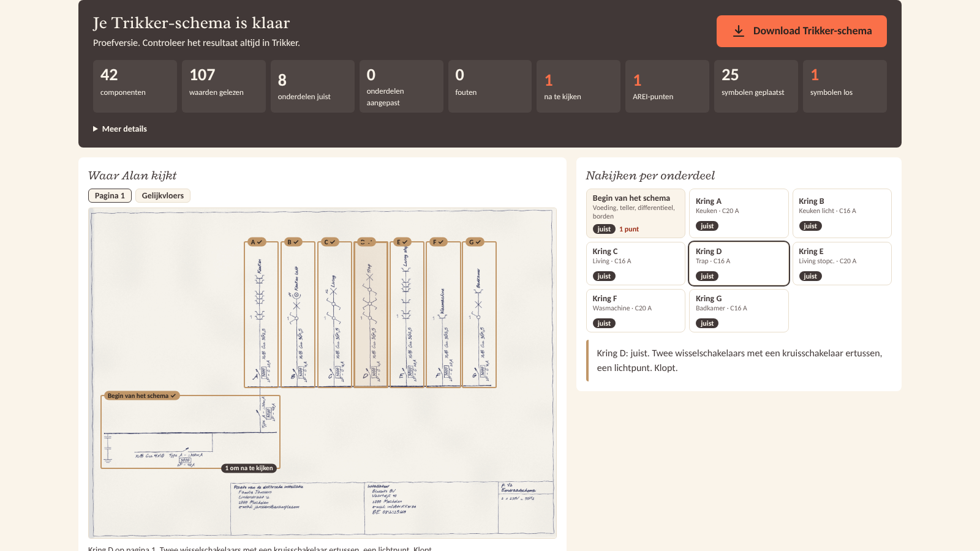
Task: Select circuit marker G on the schema
Action: (475, 242)
